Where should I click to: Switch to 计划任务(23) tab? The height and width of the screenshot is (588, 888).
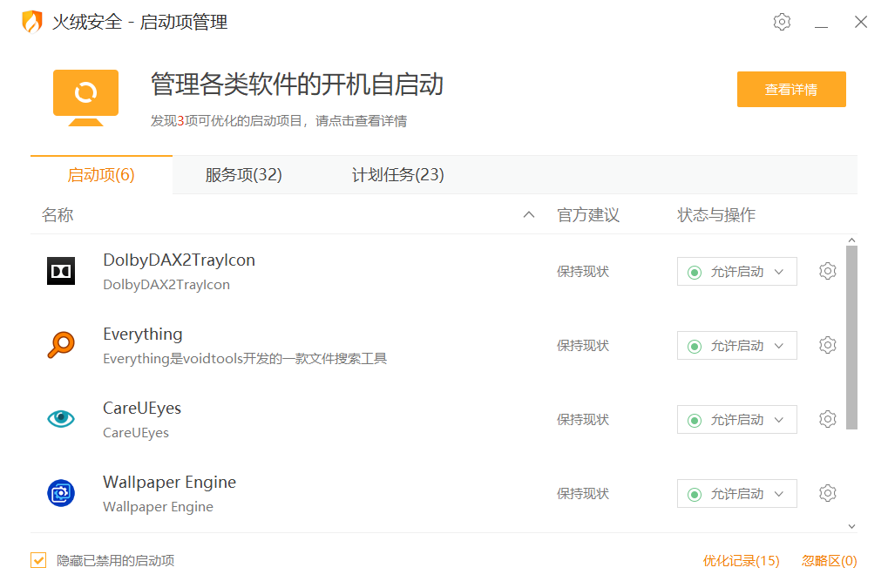click(x=397, y=175)
